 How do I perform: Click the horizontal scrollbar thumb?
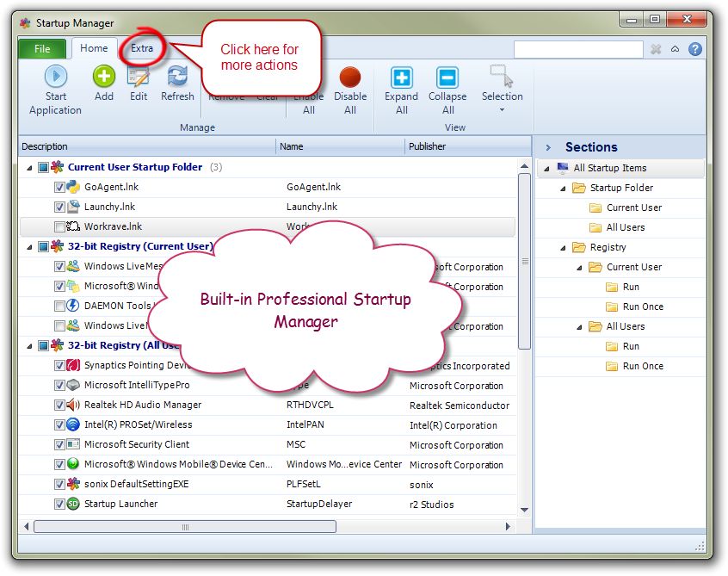coord(184,526)
